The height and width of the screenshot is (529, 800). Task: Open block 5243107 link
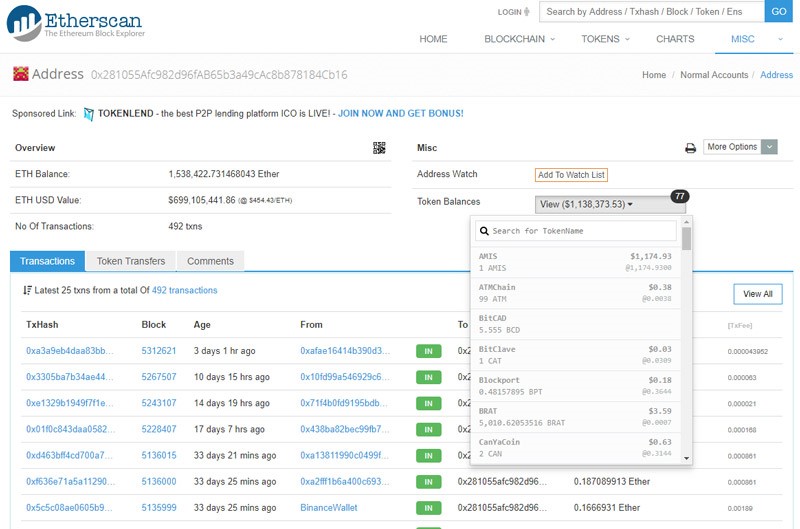pyautogui.click(x=159, y=403)
